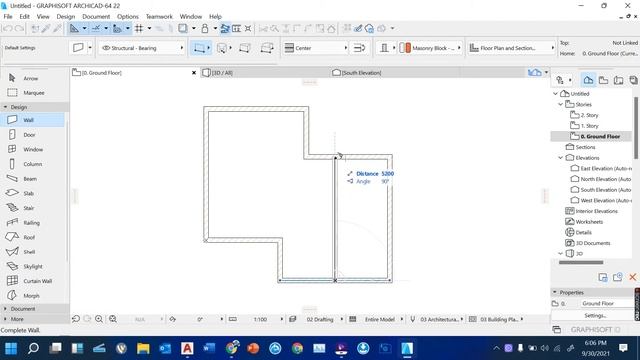Select the Morph tool

[x=33, y=296]
